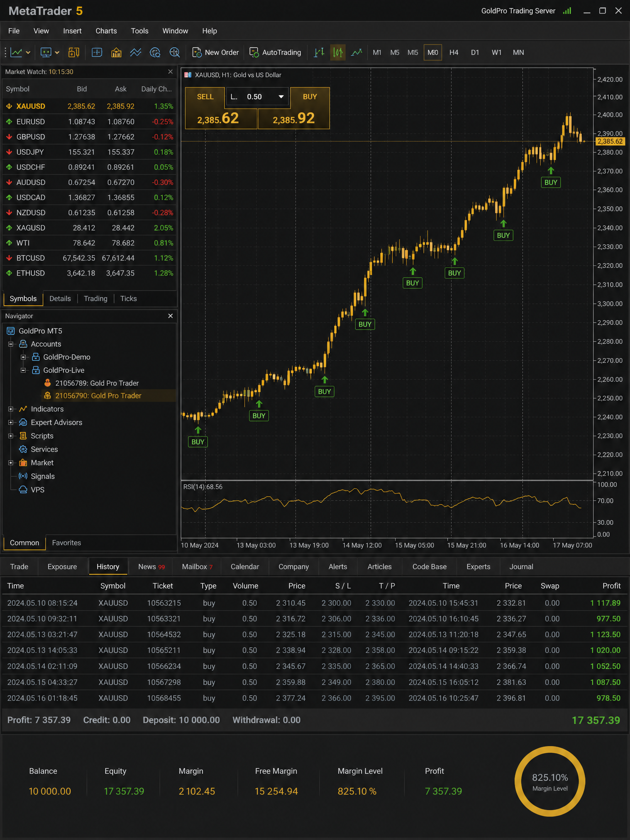Expand the profiles dropdown arrow

[x=57, y=52]
